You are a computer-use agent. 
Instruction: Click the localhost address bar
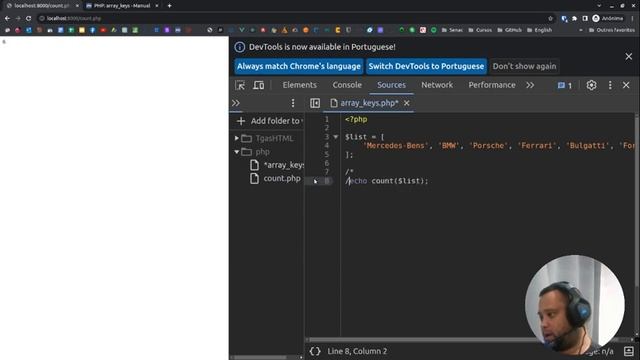(x=294, y=18)
